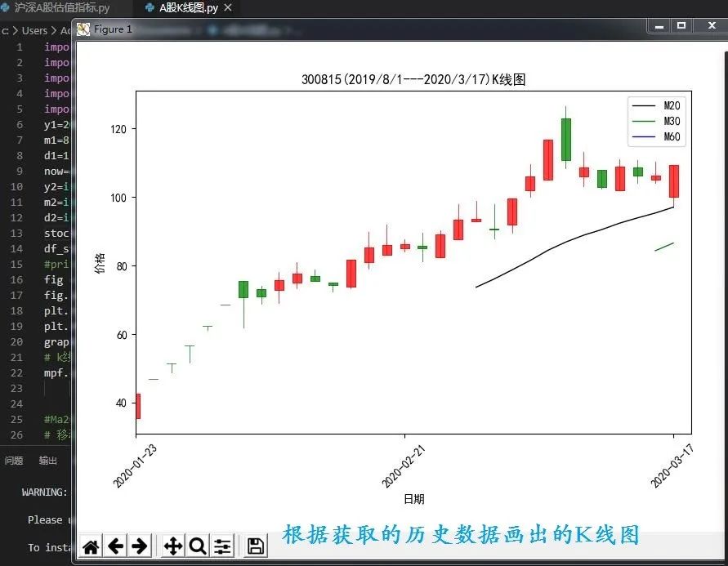Click the chart title 300815 K线图

pyautogui.click(x=413, y=79)
